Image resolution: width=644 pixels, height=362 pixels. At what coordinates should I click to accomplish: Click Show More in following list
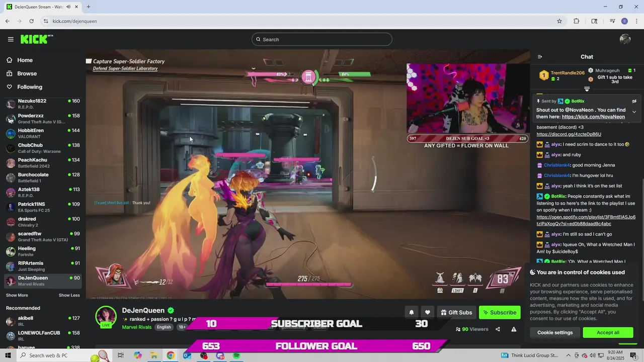click(x=17, y=295)
